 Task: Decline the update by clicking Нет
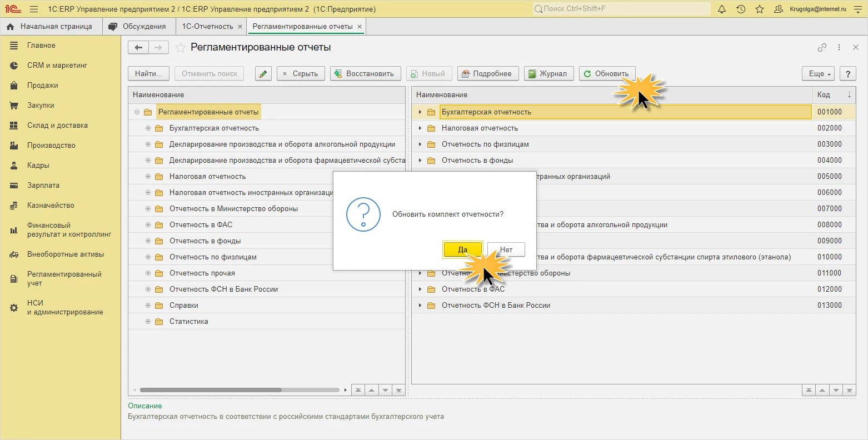(x=506, y=249)
